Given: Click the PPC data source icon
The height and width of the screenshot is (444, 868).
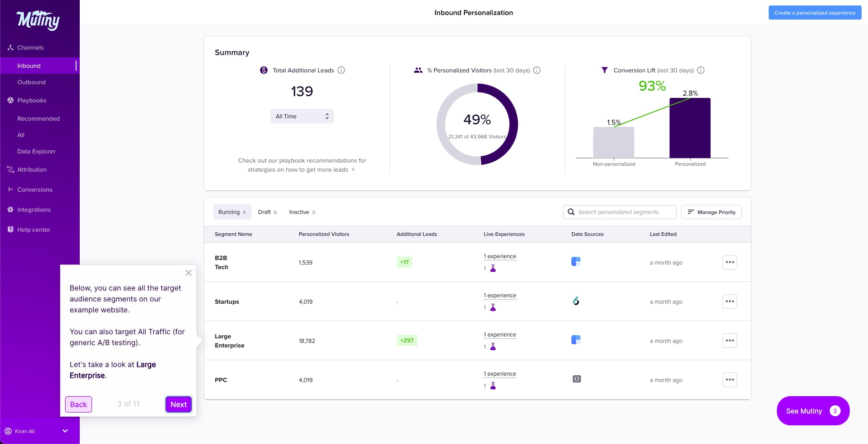Looking at the screenshot, I should pos(576,379).
